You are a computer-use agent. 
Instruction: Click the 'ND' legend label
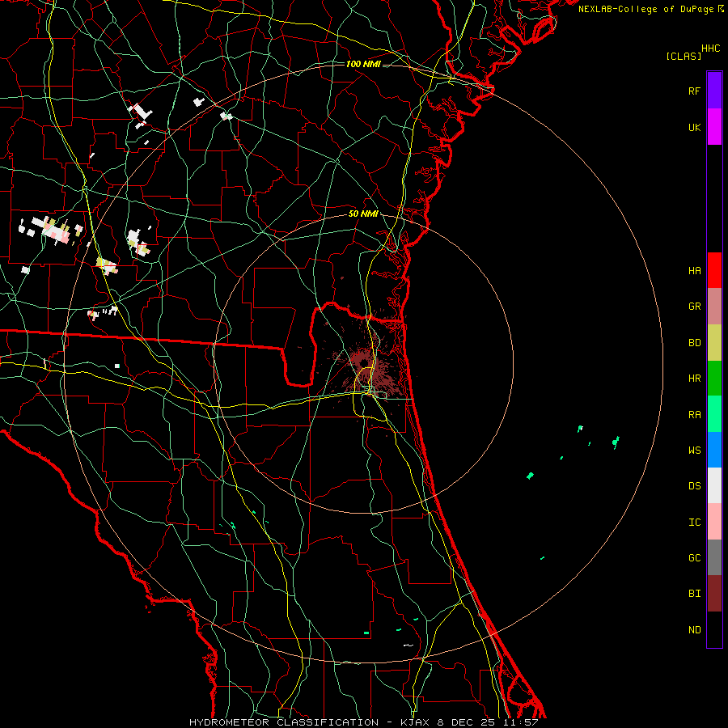694,630
